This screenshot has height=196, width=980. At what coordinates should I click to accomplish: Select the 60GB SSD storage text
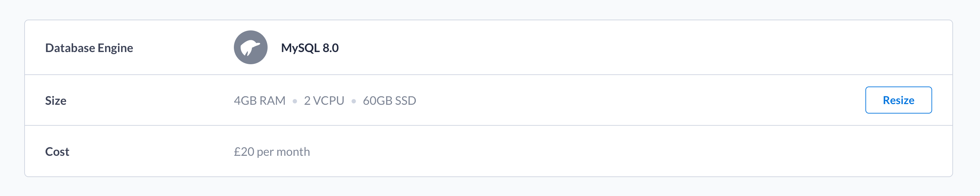pyautogui.click(x=389, y=100)
